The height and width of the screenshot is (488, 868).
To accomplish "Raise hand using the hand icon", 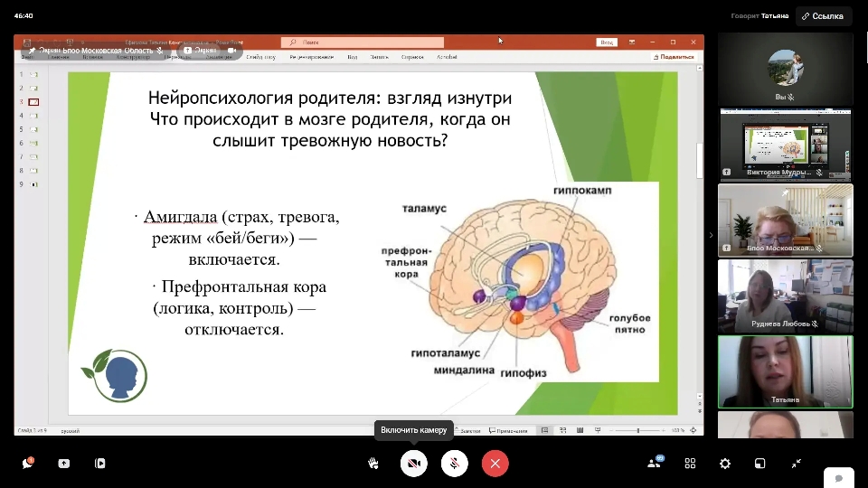I will click(x=373, y=463).
